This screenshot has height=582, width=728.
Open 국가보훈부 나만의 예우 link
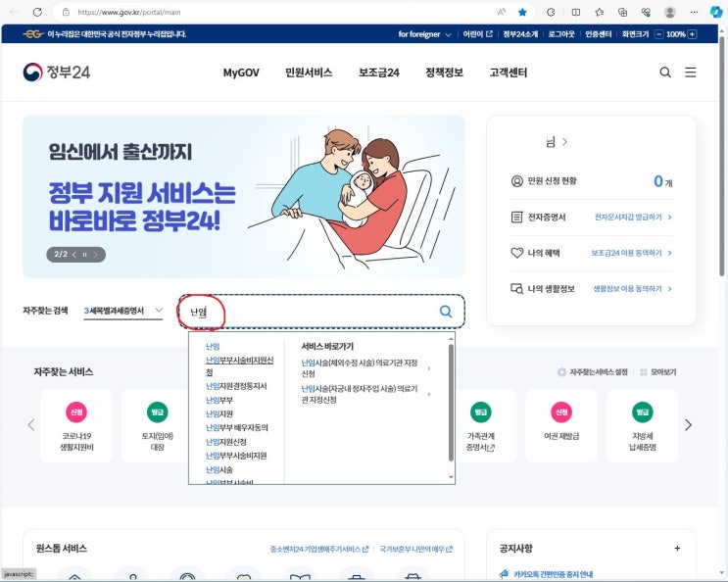(x=416, y=549)
